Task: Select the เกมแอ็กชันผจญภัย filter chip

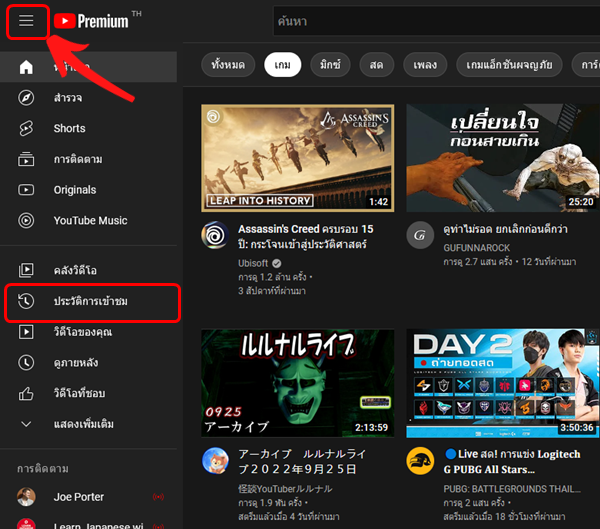Action: 509,65
